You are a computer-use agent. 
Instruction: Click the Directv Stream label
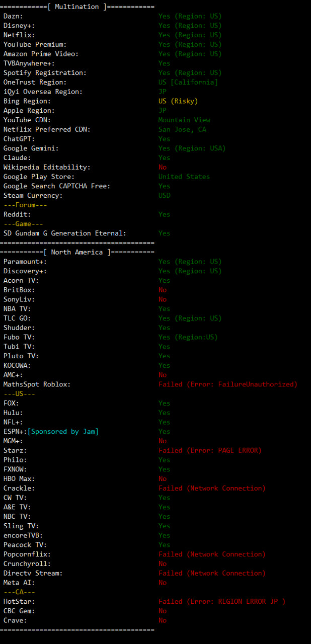pyautogui.click(x=33, y=573)
